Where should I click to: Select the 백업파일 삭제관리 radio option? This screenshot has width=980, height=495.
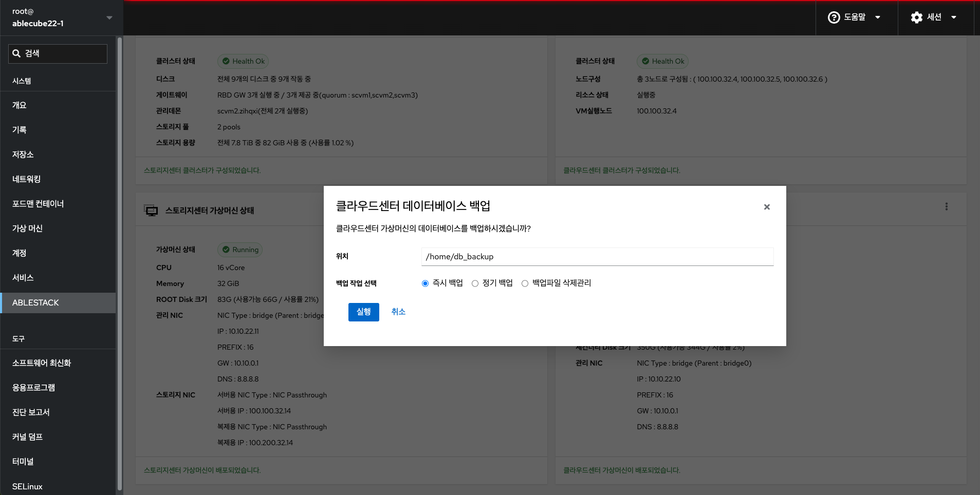(525, 283)
